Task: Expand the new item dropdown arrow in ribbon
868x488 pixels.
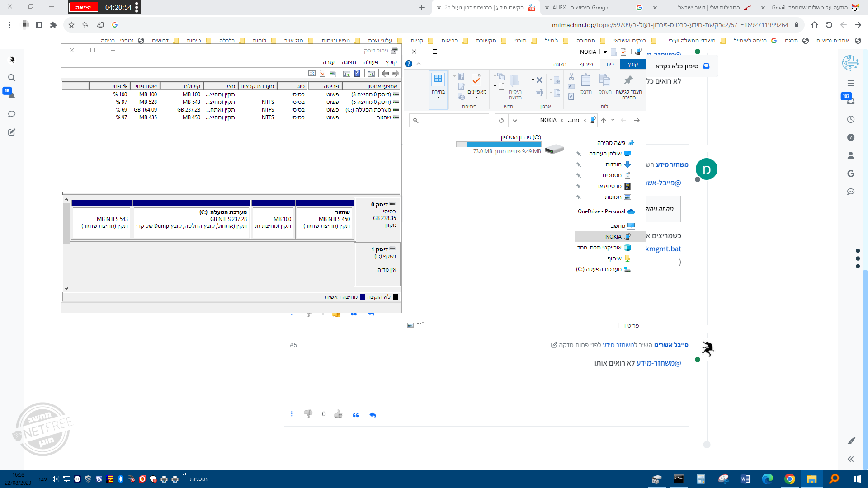Action: click(x=495, y=85)
